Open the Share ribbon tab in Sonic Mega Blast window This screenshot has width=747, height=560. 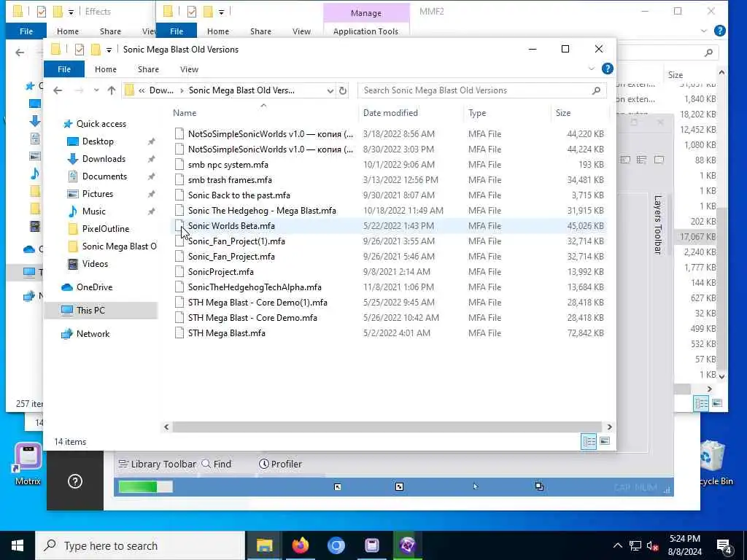148,69
